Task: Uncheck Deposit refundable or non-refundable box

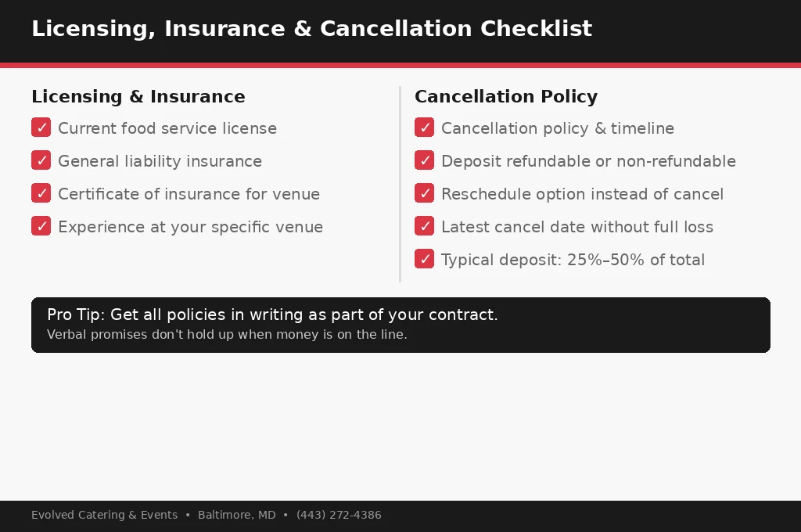Action: coord(424,160)
